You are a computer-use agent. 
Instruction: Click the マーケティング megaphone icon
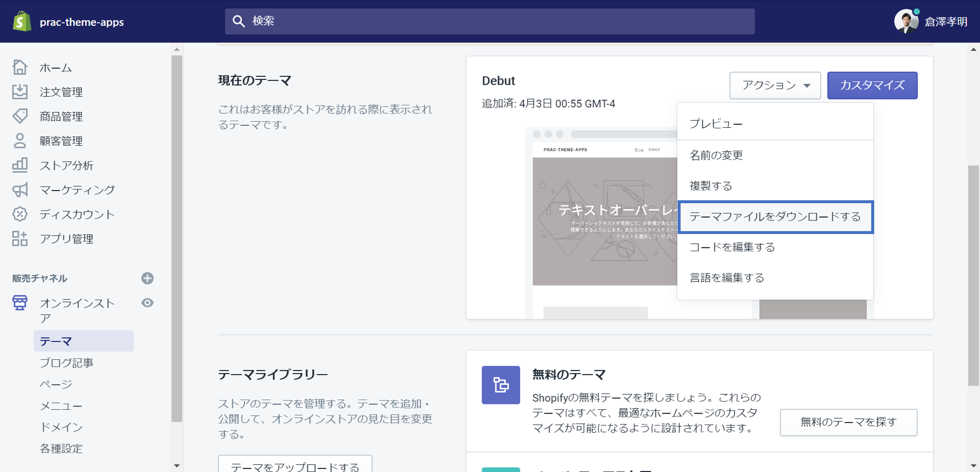(x=20, y=190)
